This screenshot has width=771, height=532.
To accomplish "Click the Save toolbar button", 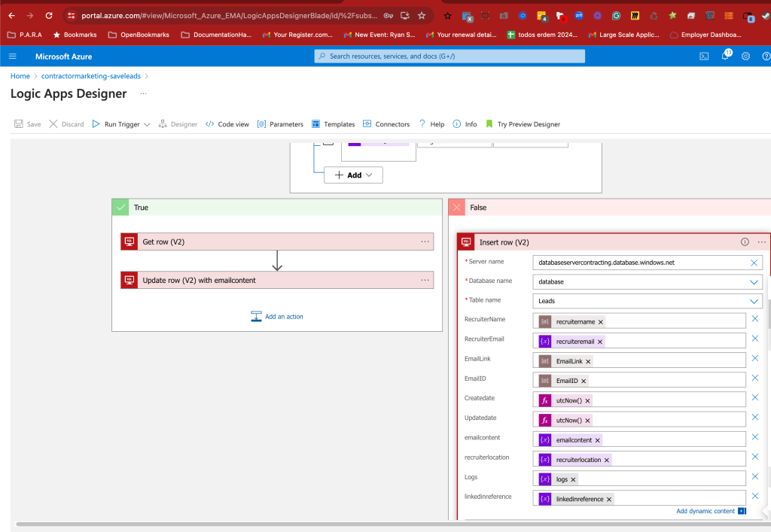I will 28,124.
